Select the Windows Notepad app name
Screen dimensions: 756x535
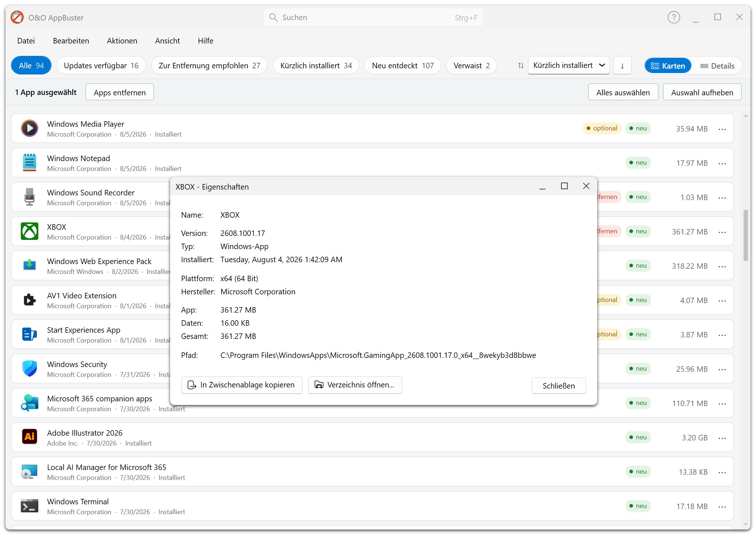78,158
